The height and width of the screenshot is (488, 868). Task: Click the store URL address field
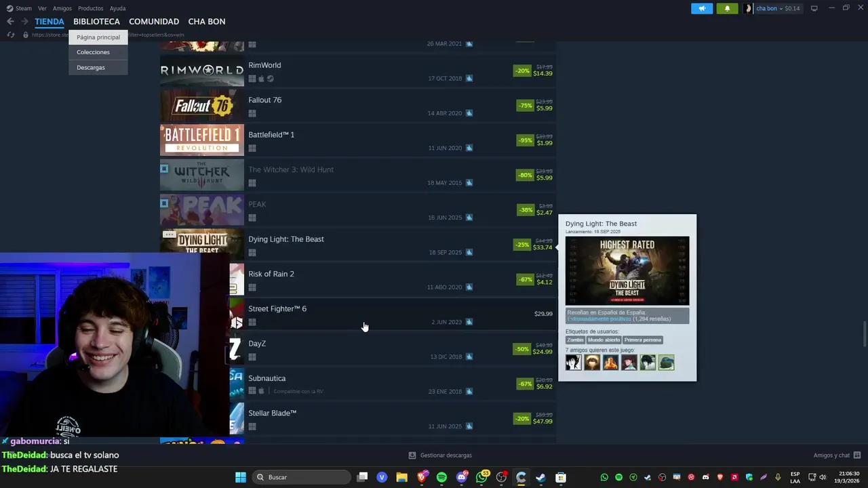point(107,35)
